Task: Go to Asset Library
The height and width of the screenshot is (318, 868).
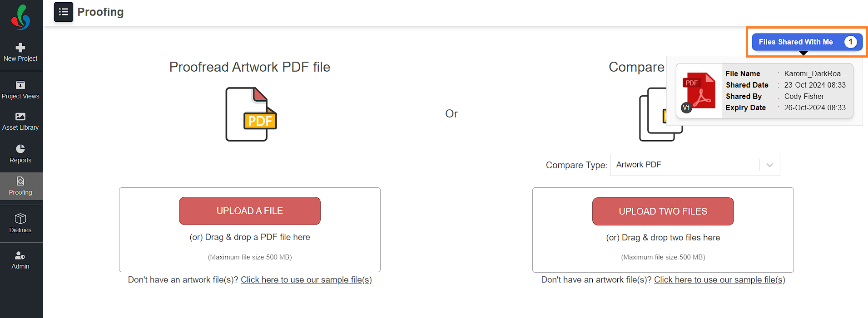Action: coord(20,122)
